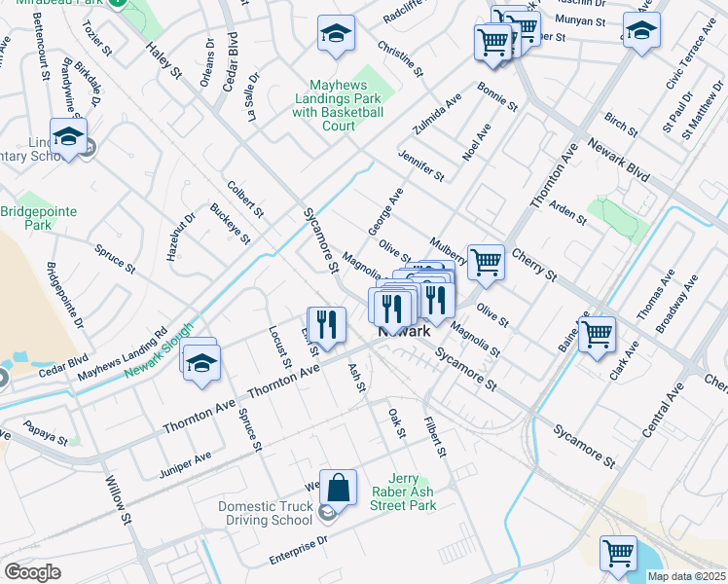This screenshot has height=584, width=728.
Task: Select the grocery cart marker near Cherry St
Action: (x=486, y=261)
